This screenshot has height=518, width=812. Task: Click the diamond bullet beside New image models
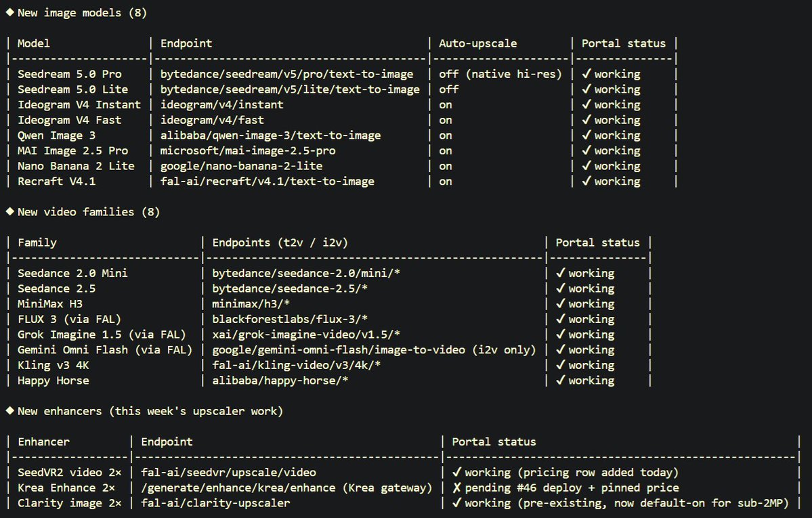click(10, 12)
